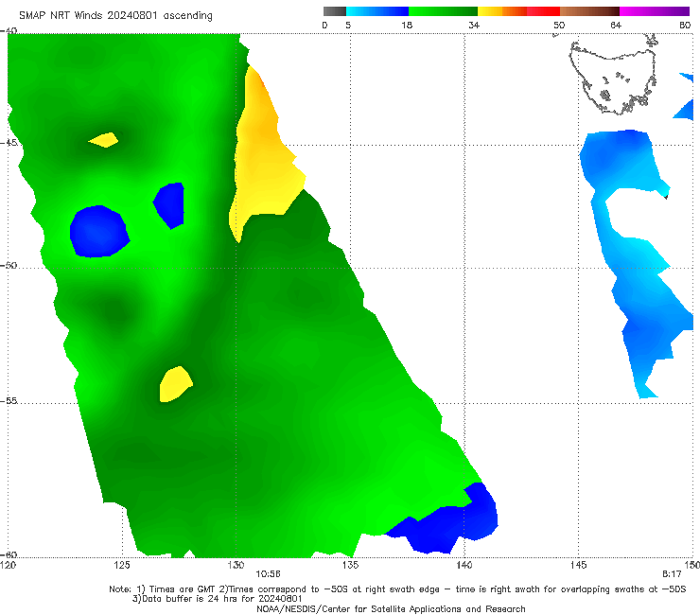700x615 pixels.
Task: Click the green 18-34 color bar segment
Action: point(443,11)
